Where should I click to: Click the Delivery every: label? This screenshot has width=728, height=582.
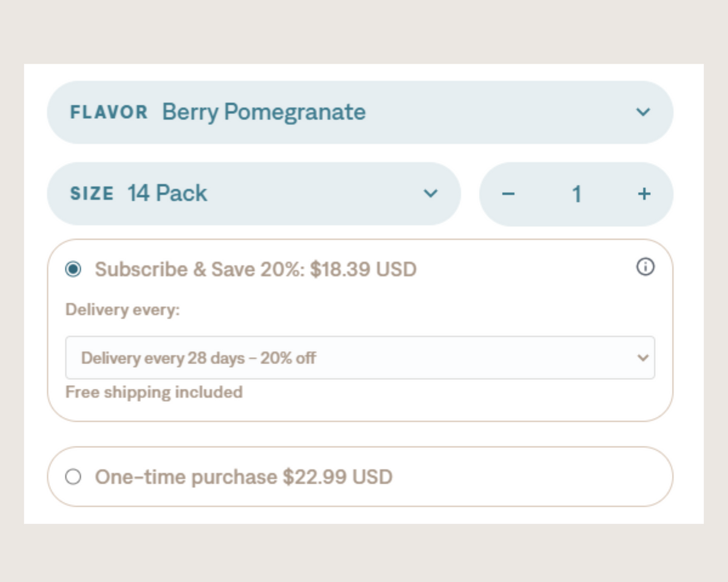(x=123, y=310)
